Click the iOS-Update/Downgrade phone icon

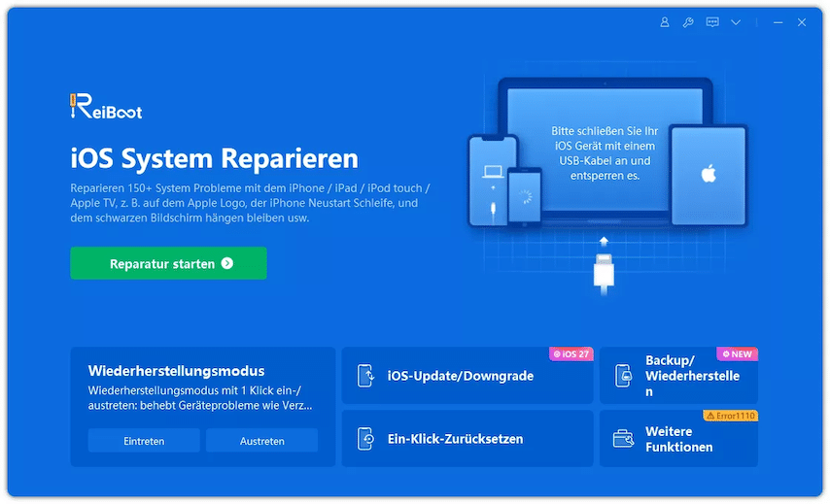[x=365, y=376]
